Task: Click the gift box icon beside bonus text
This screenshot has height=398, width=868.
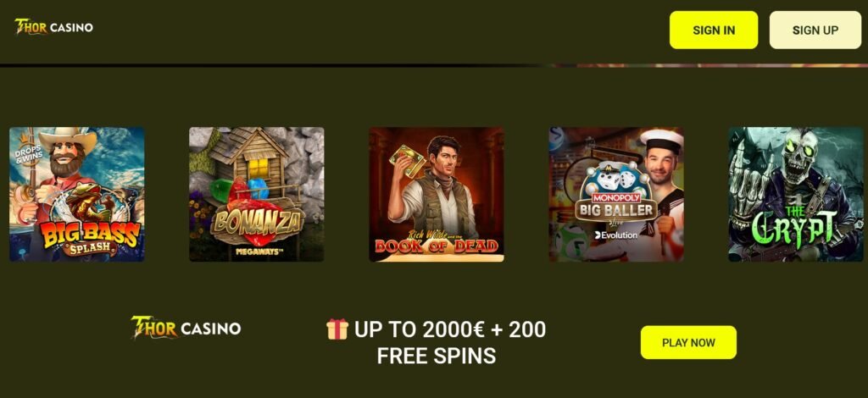Action: coord(337,329)
